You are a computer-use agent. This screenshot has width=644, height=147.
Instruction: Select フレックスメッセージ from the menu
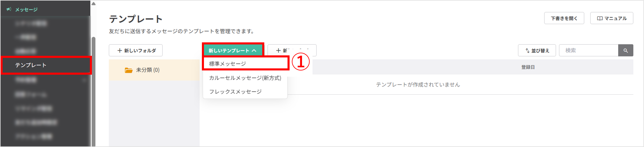pos(236,91)
